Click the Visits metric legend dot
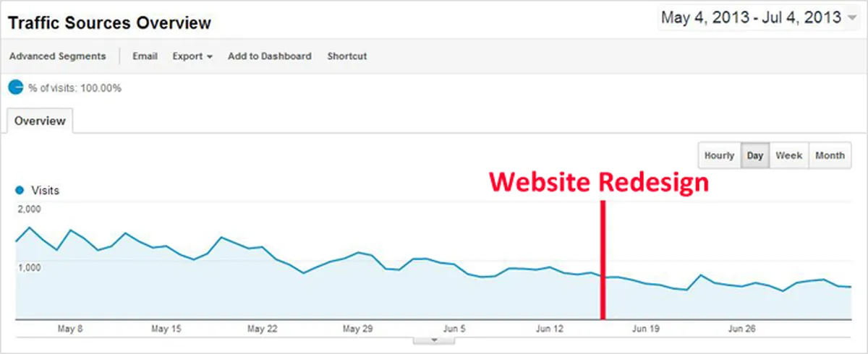868x354 pixels. click(x=20, y=191)
